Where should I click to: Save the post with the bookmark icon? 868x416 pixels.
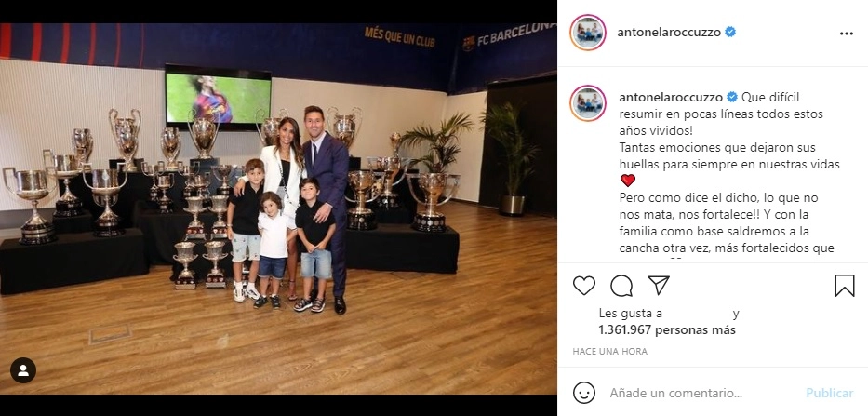(x=845, y=286)
